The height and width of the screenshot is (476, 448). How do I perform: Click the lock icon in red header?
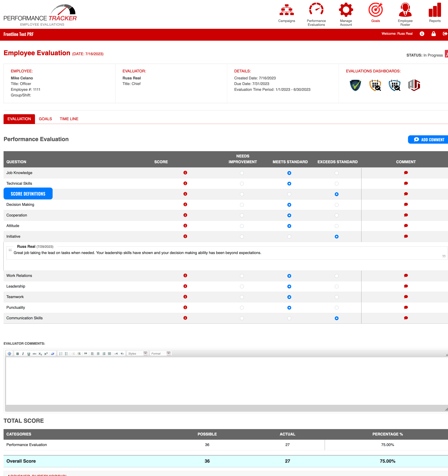[433, 34]
